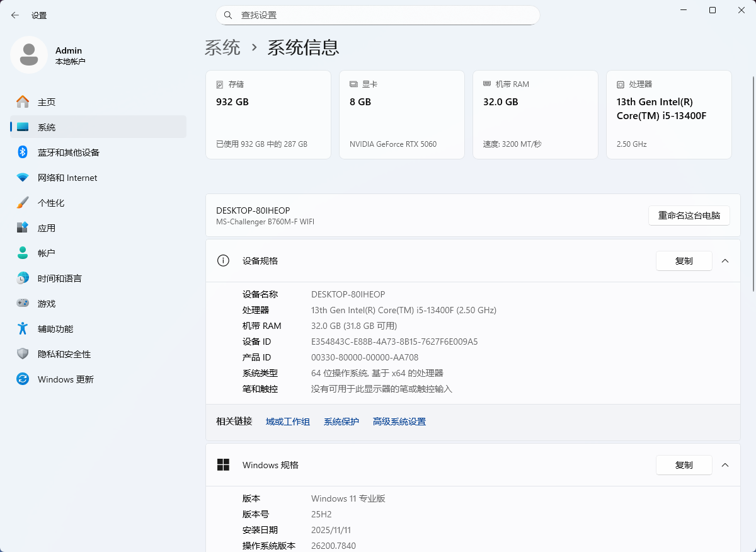Click the 隐私和安全性 shield icon
756x552 pixels.
(23, 354)
